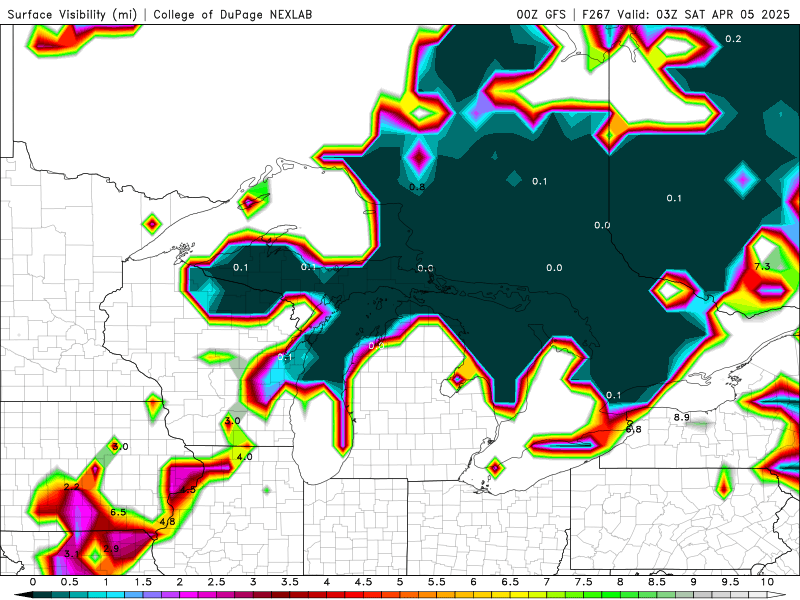Click the 6.8 visibility value

[633, 429]
